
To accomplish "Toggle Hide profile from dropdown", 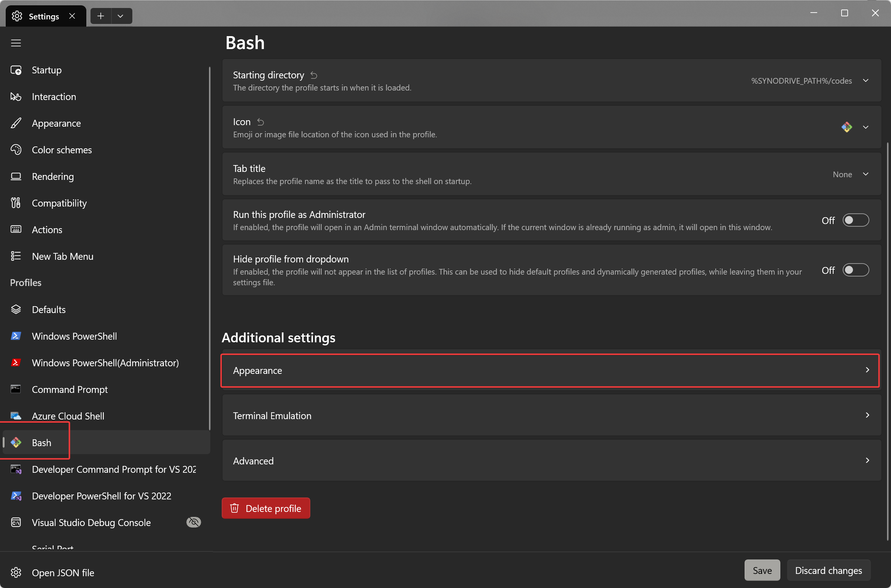I will (x=856, y=270).
